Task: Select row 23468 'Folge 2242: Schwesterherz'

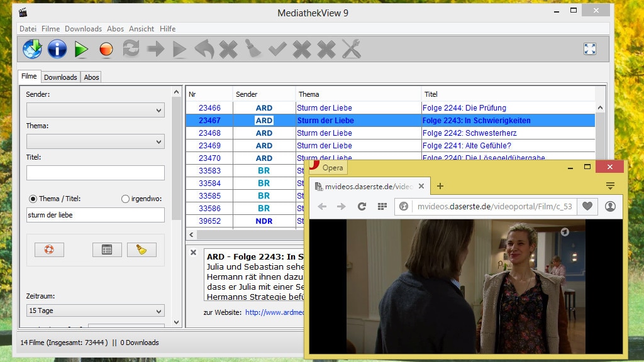Action: [464, 133]
